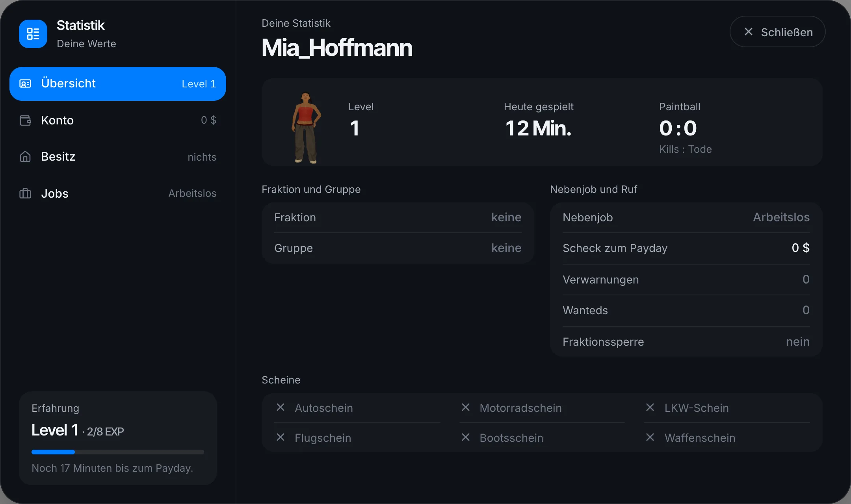Click the wallet icon beside Konto
The height and width of the screenshot is (504, 851).
(25, 120)
